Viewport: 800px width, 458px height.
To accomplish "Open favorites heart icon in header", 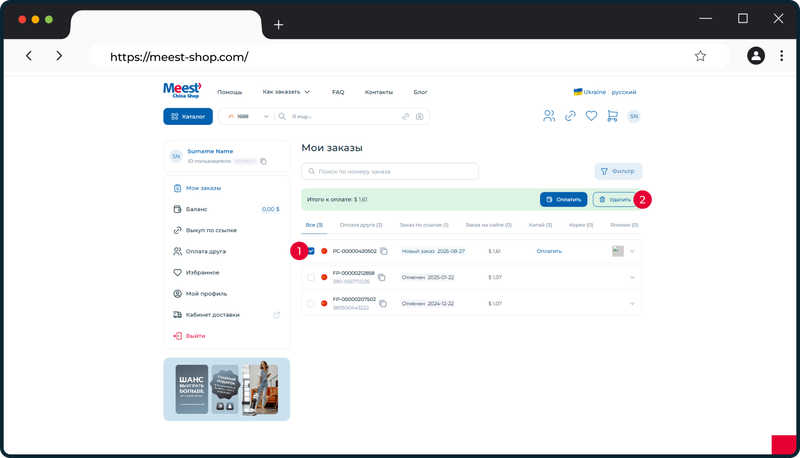I will point(591,116).
